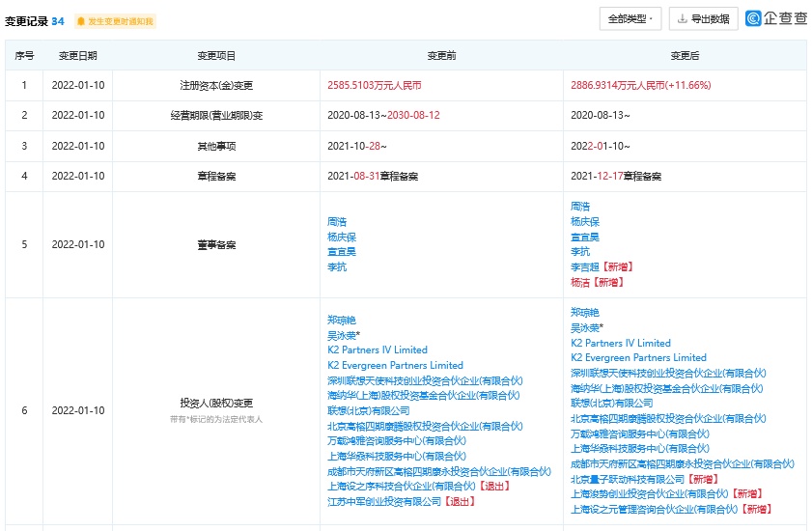Open K2 Partners IV Limited in 变更前 column
The image size is (812, 531).
click(x=378, y=349)
